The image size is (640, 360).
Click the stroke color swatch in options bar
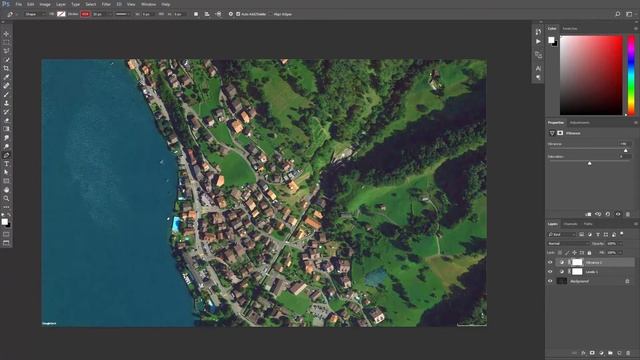click(85, 14)
